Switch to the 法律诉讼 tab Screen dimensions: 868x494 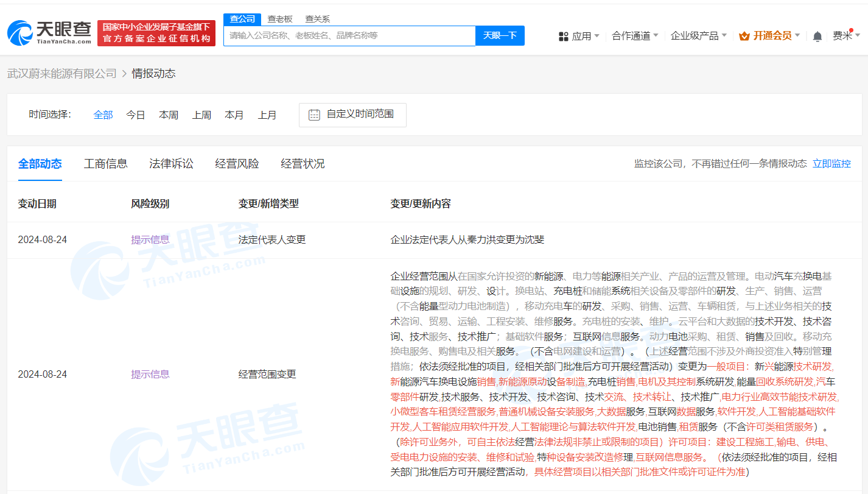pos(171,163)
